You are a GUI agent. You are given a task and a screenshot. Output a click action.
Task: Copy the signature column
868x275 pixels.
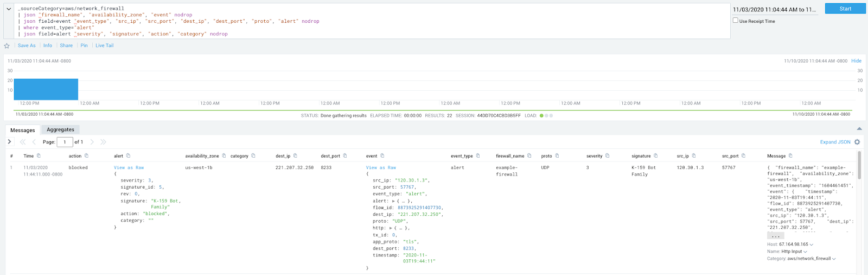click(655, 156)
